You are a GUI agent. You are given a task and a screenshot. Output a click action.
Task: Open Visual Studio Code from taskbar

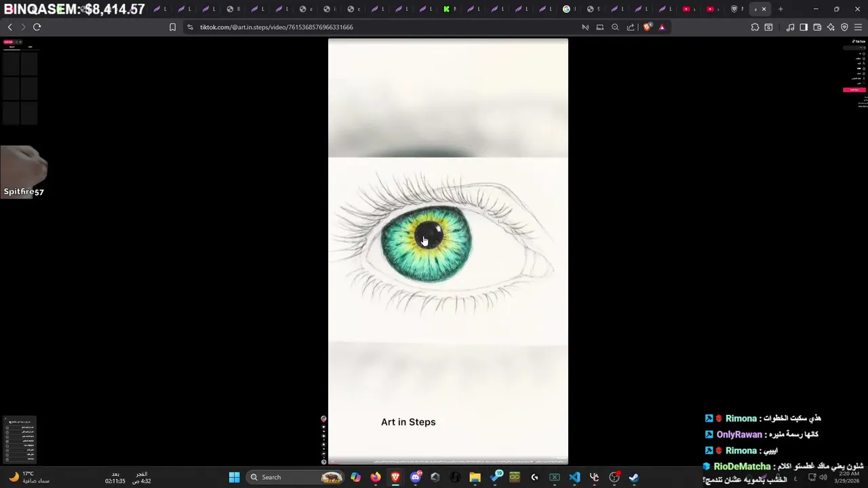(574, 477)
